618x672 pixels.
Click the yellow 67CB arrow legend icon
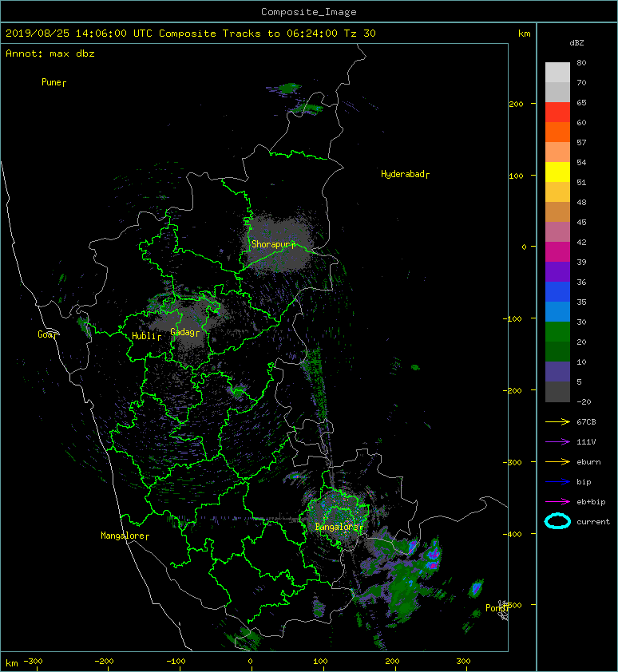(x=557, y=421)
